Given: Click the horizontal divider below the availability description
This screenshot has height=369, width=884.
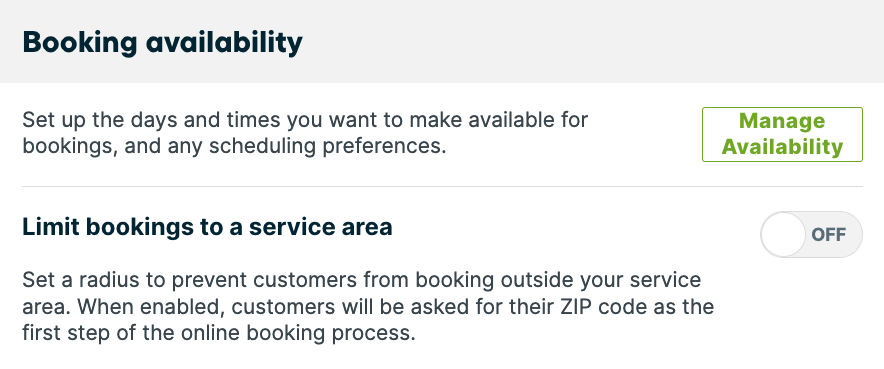Looking at the screenshot, I should pyautogui.click(x=443, y=186).
